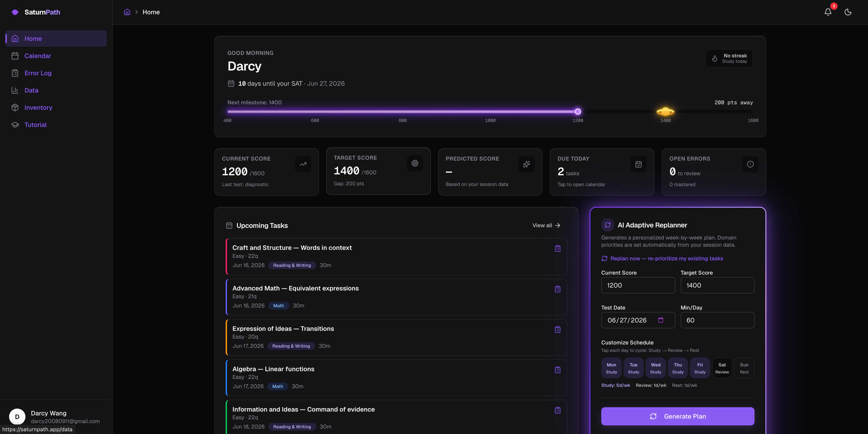Click the AI Adaptive Replanner refresh icon

[608, 225]
